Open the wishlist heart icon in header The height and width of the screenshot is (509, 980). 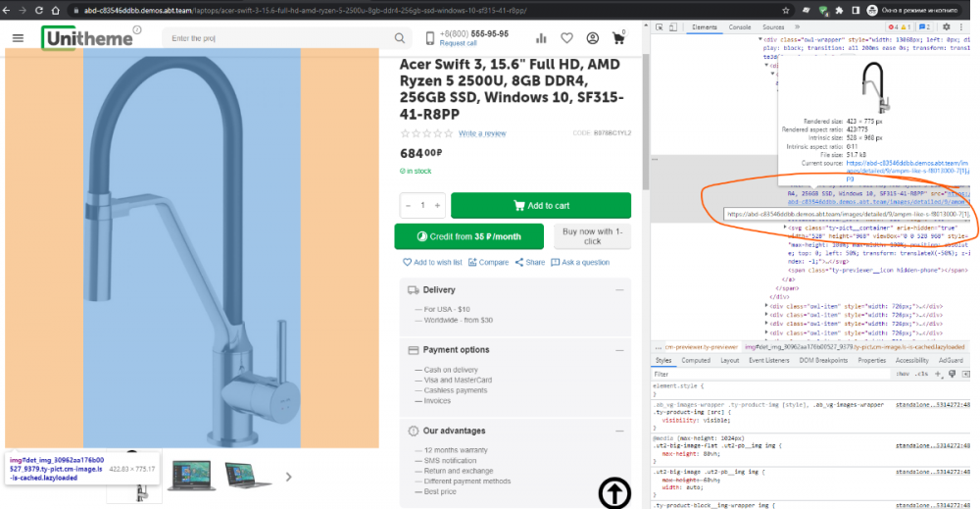click(x=566, y=38)
